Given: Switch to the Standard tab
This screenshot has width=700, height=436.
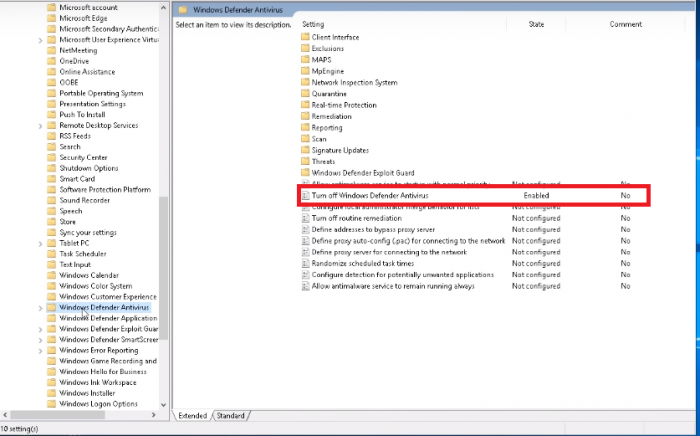Looking at the screenshot, I should point(230,415).
